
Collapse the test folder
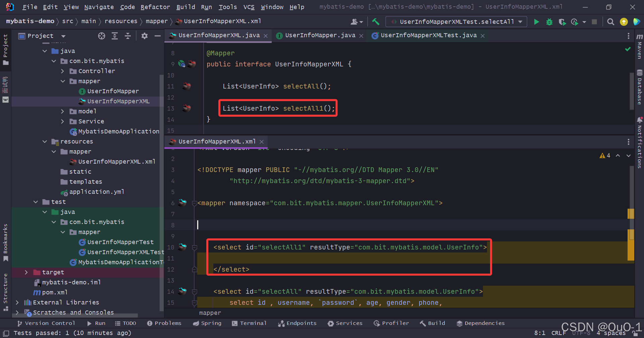[36, 202]
